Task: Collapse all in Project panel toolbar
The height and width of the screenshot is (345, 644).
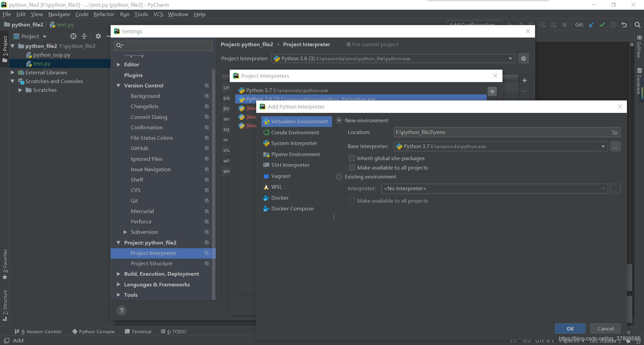Action: 84,36
